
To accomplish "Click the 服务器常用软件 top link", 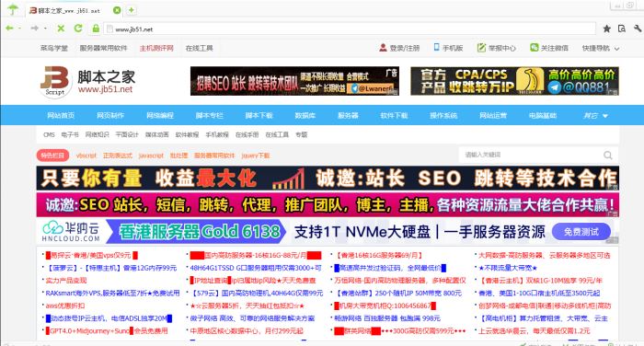I will pos(103,48).
